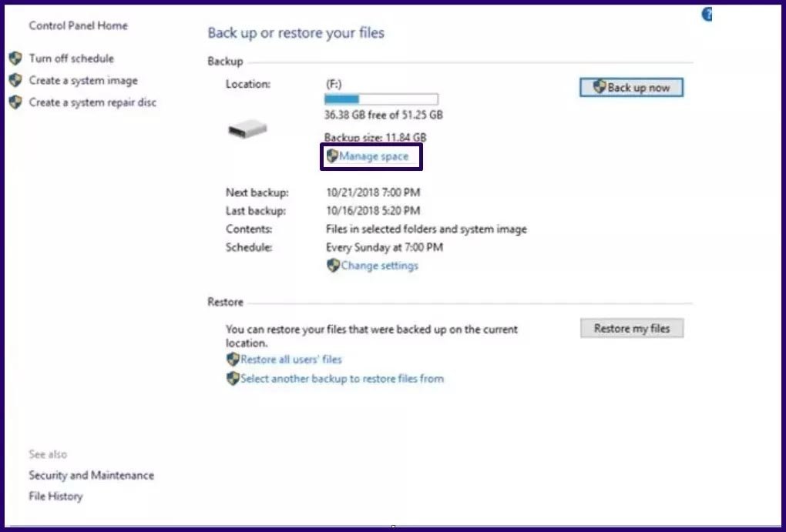The image size is (786, 532).
Task: Open Create a system image
Action: pos(83,81)
